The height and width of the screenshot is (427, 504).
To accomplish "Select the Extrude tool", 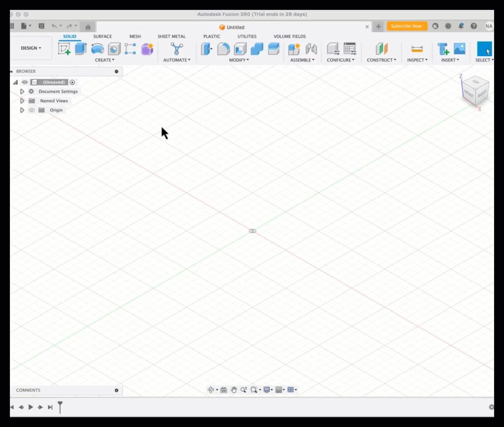I will (81, 49).
